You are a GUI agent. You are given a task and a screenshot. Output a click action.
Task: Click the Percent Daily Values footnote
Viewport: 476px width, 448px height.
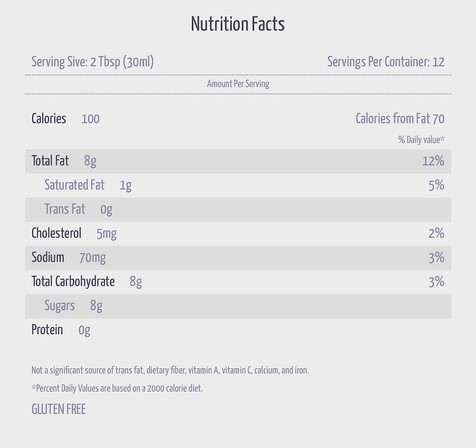click(117, 388)
